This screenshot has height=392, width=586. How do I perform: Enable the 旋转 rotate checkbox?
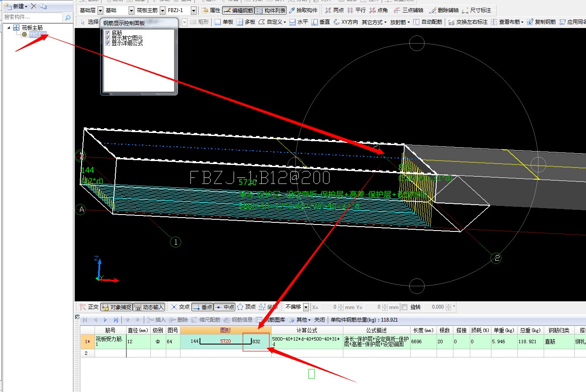coord(405,307)
